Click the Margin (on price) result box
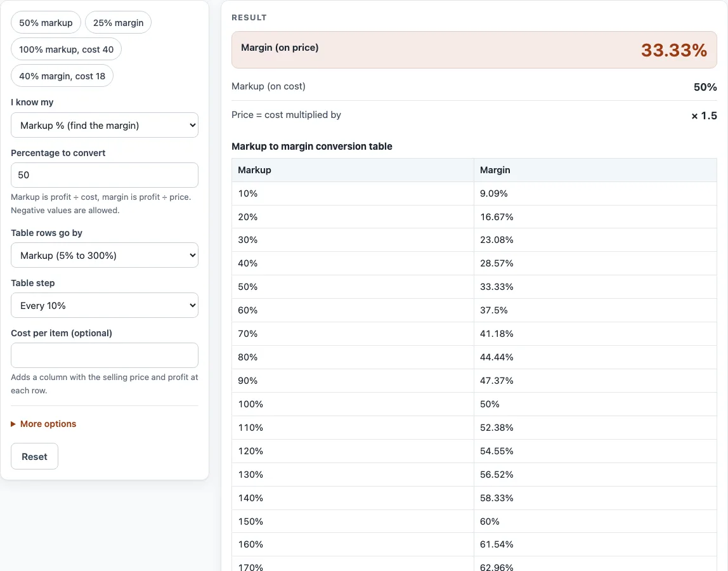728x571 pixels. coord(474,49)
